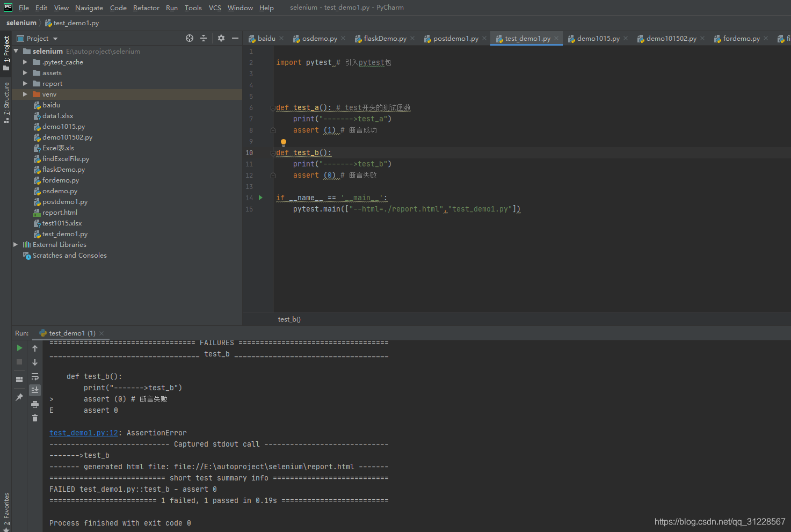Clear the Run console with trash icon
Screen dimensions: 791x532
coord(34,418)
